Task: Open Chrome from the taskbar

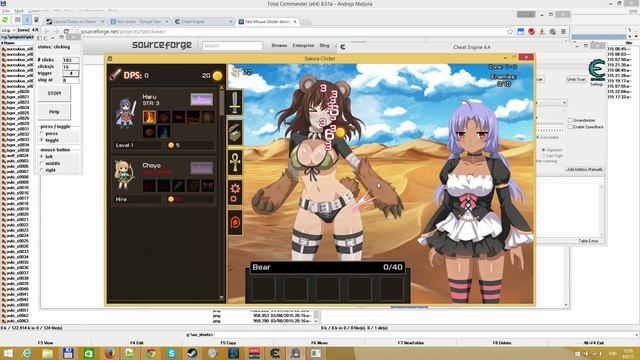Action: point(151,353)
